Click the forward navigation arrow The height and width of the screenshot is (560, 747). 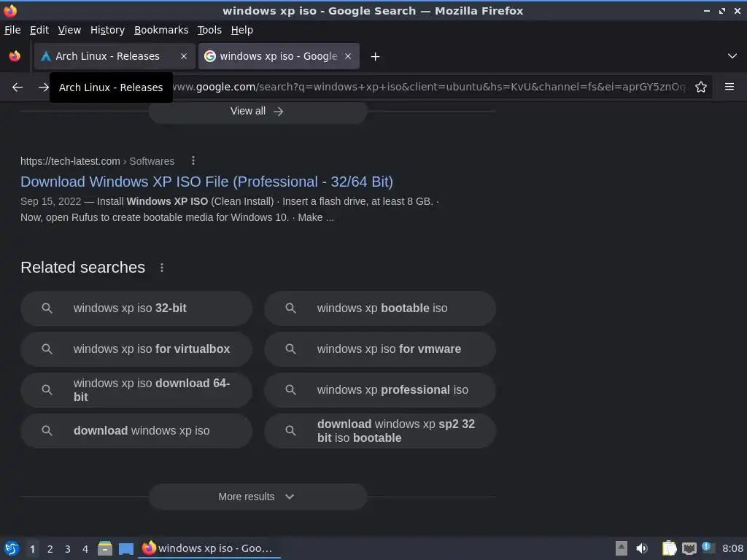[43, 87]
